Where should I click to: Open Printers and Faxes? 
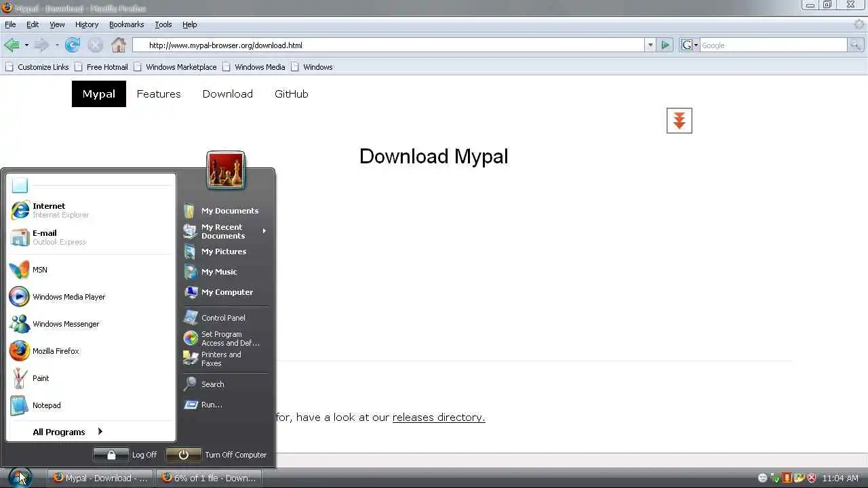[x=225, y=359]
